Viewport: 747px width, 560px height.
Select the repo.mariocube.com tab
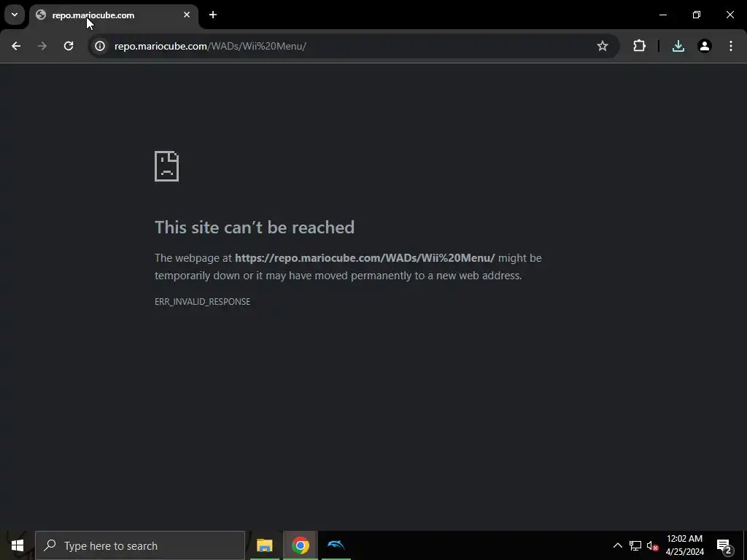[x=113, y=15]
